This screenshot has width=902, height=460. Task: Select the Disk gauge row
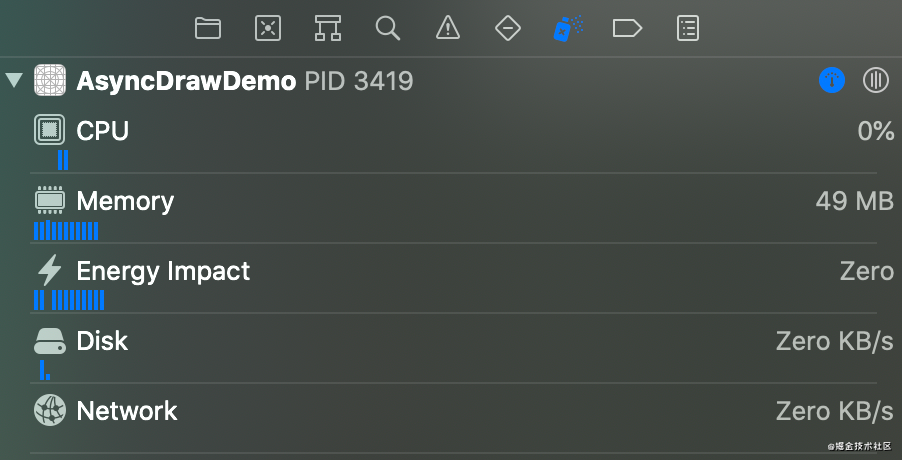click(102, 341)
